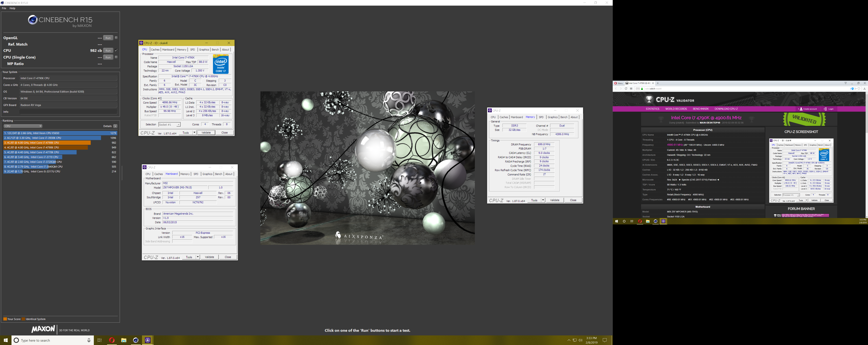This screenshot has width=868, height=345.
Task: Open Graphics tab in CPU-Z Mainboard window
Action: (207, 174)
